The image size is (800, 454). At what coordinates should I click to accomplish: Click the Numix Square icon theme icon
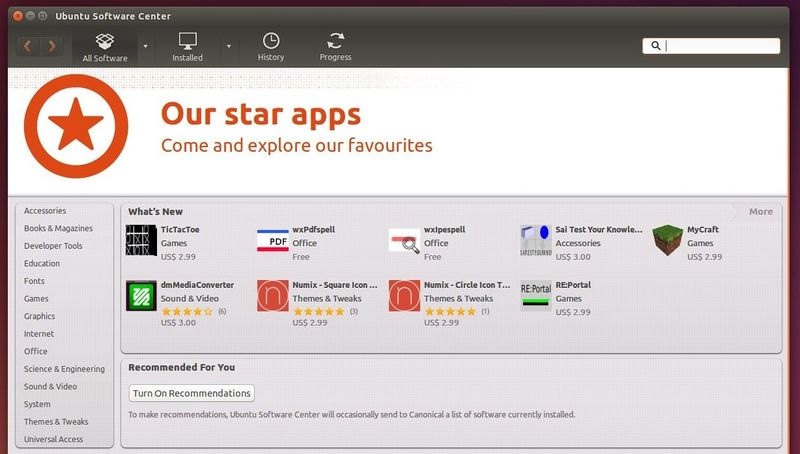click(x=272, y=295)
